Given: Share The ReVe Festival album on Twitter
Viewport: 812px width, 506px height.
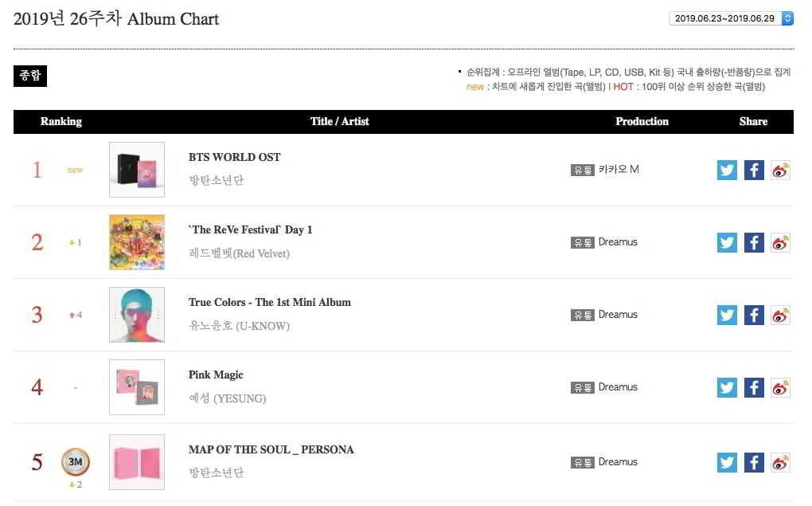Looking at the screenshot, I should click(727, 242).
